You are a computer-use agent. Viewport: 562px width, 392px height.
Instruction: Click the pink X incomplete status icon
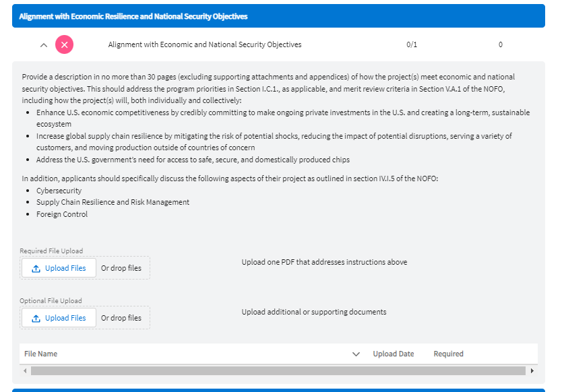coord(64,45)
